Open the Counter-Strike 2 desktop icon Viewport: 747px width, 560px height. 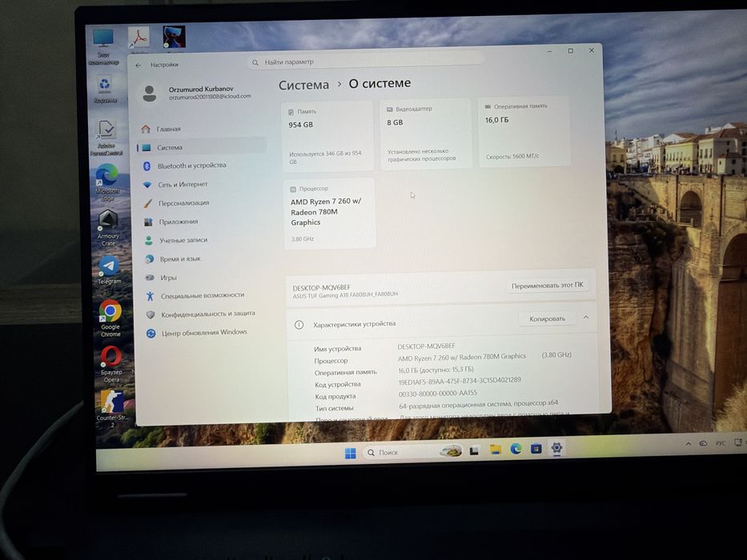pos(112,409)
